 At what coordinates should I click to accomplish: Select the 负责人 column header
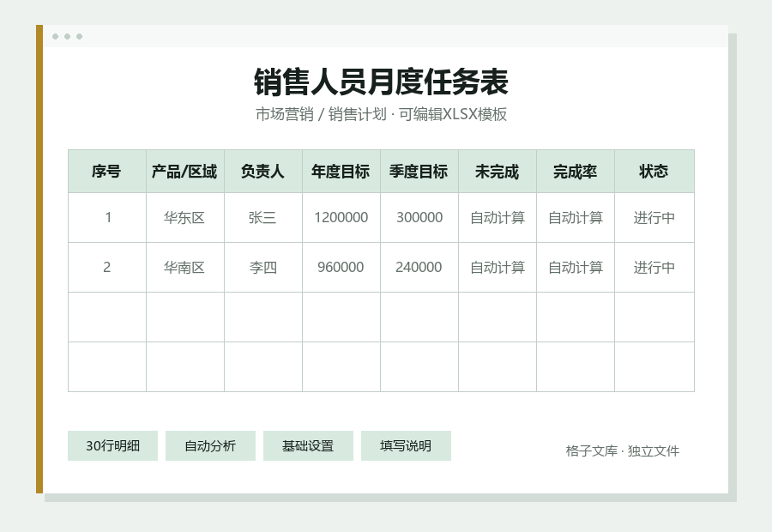(263, 172)
